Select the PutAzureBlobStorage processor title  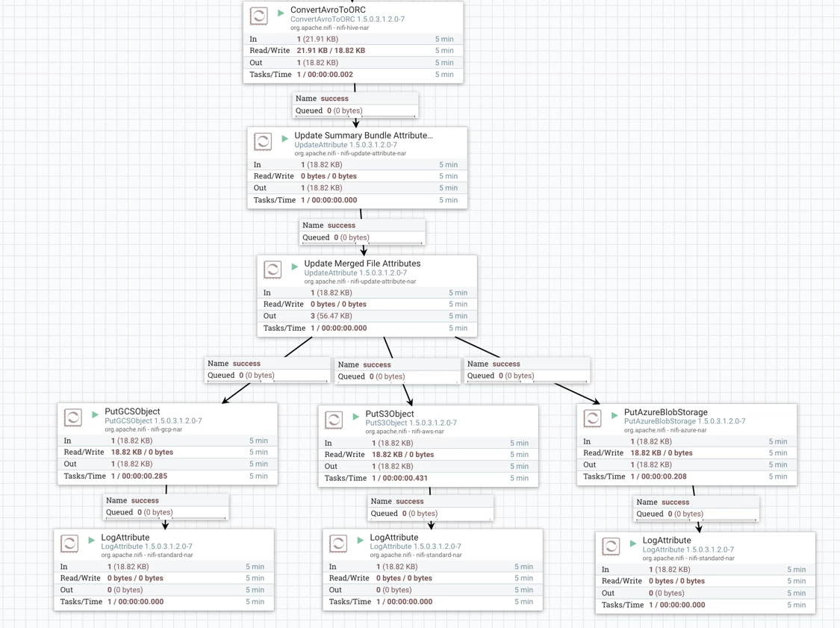pos(665,412)
